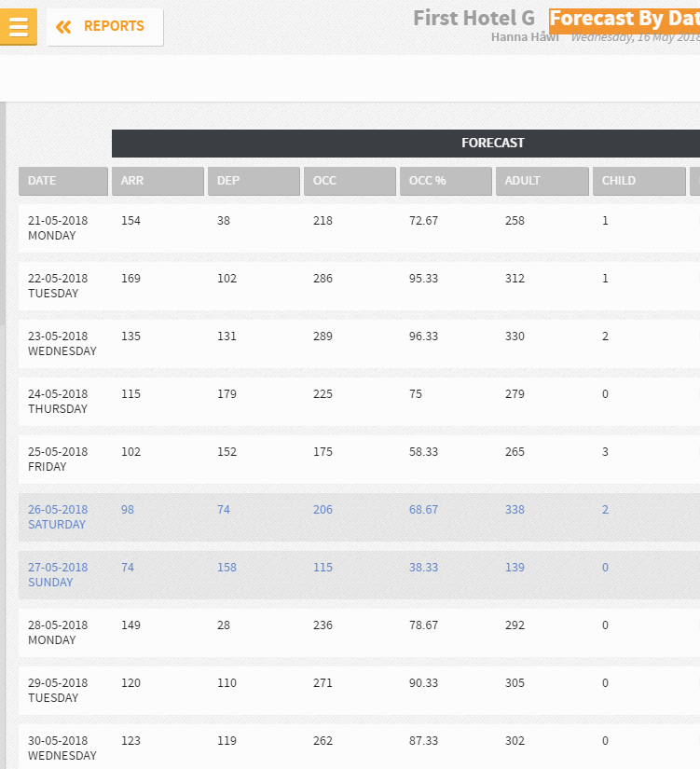Sort by DEP column header
Screen dimensions: 700x769
pos(254,181)
